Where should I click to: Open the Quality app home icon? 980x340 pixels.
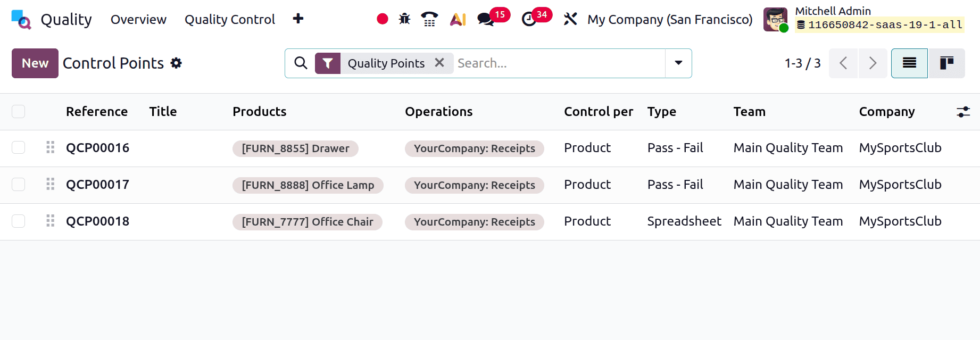click(x=21, y=19)
